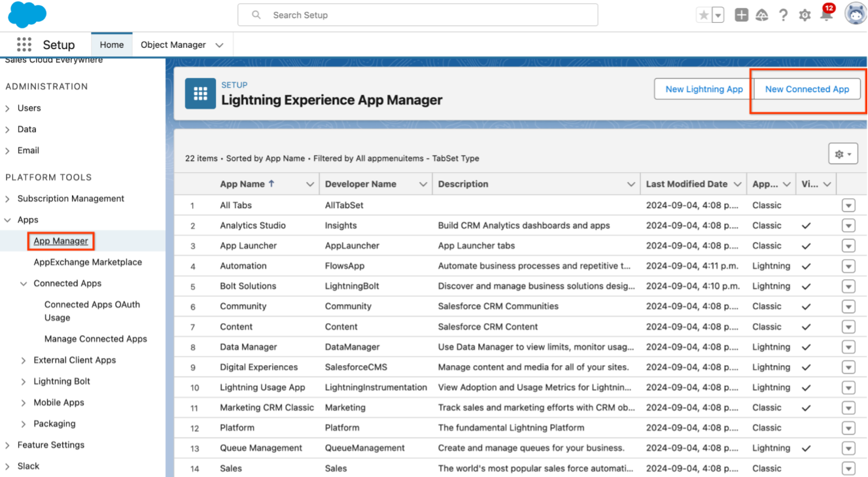Collapse the Connected Apps section

(x=24, y=284)
